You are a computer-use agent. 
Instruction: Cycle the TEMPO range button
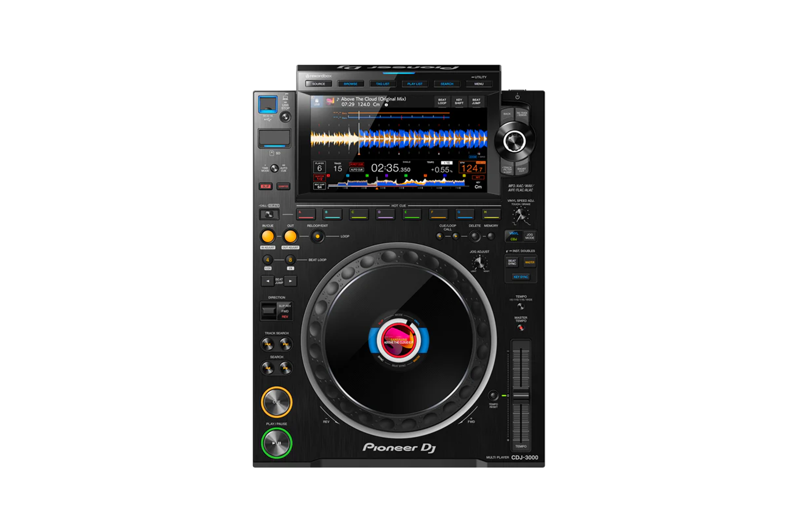point(521,306)
